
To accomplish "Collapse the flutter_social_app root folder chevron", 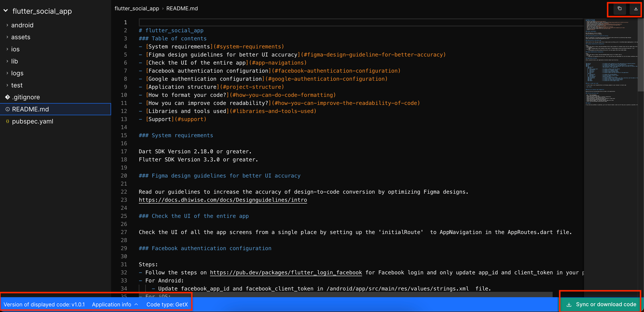I will tap(6, 11).
